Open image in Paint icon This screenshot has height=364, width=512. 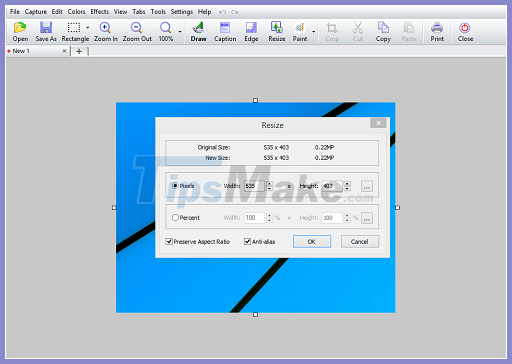pyautogui.click(x=300, y=28)
